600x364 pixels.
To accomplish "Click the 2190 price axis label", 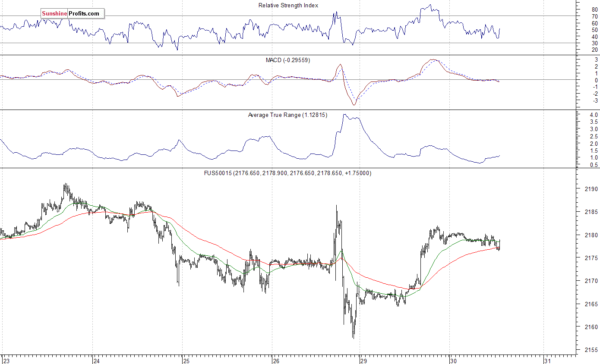I will [591, 189].
